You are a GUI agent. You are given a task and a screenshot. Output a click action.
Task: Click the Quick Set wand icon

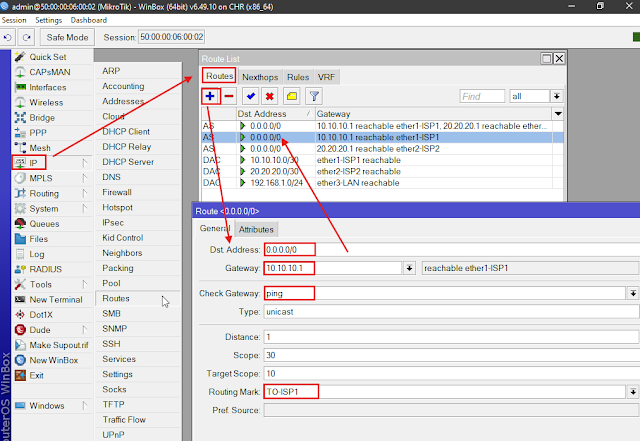click(20, 57)
